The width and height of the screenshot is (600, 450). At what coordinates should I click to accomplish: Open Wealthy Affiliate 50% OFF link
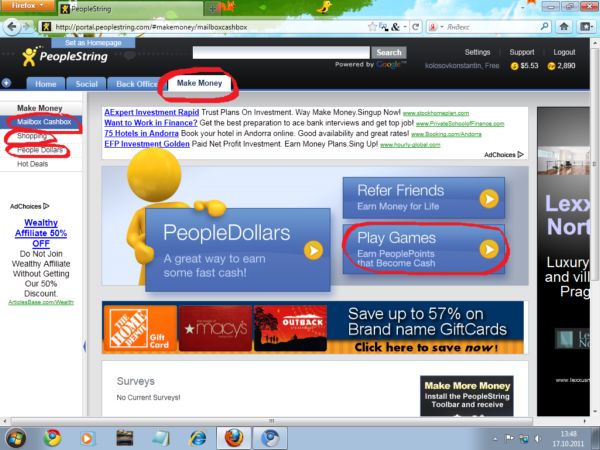coord(41,233)
